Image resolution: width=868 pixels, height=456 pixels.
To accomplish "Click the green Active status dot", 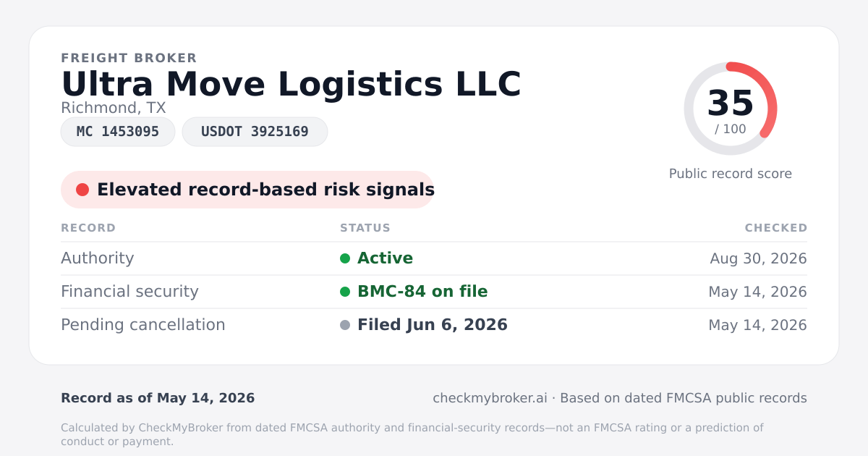I will [x=345, y=258].
